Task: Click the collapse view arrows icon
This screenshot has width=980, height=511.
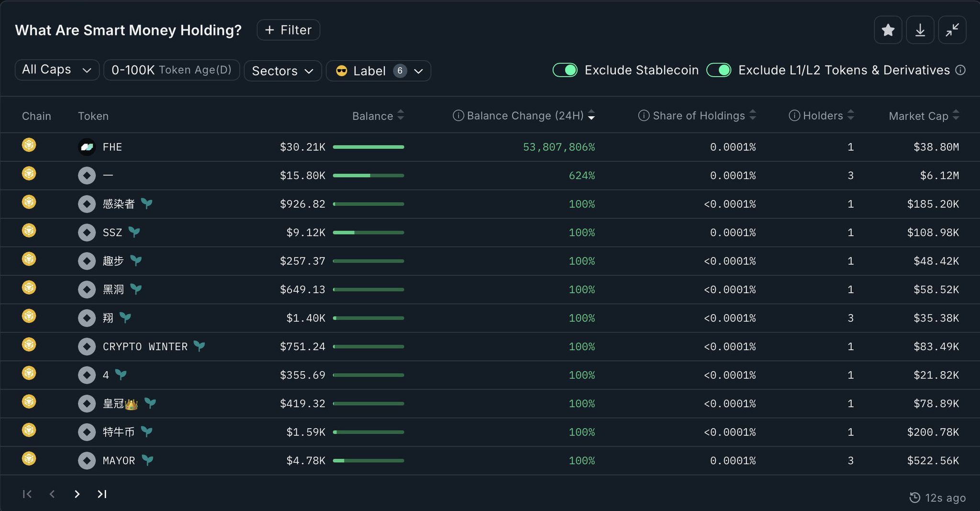Action: pos(952,30)
